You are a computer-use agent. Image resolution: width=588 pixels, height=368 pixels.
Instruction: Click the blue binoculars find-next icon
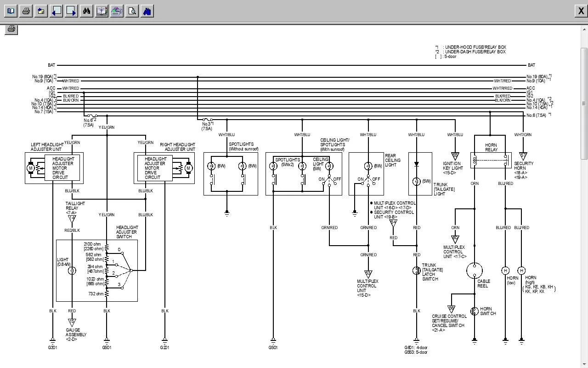(x=147, y=11)
